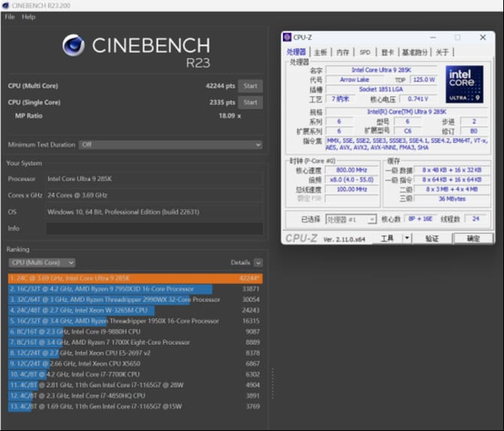Expand the CPU (Multi Core) ranking dropdown
This screenshot has height=431, width=504.
pyautogui.click(x=41, y=263)
